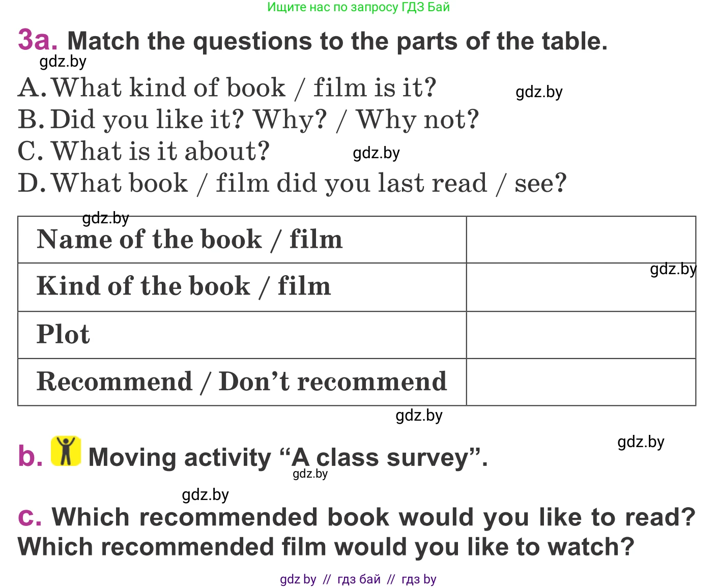Open the 'гдз бай' footer link
Viewport: 718px width, 588px height.
[x=359, y=579]
